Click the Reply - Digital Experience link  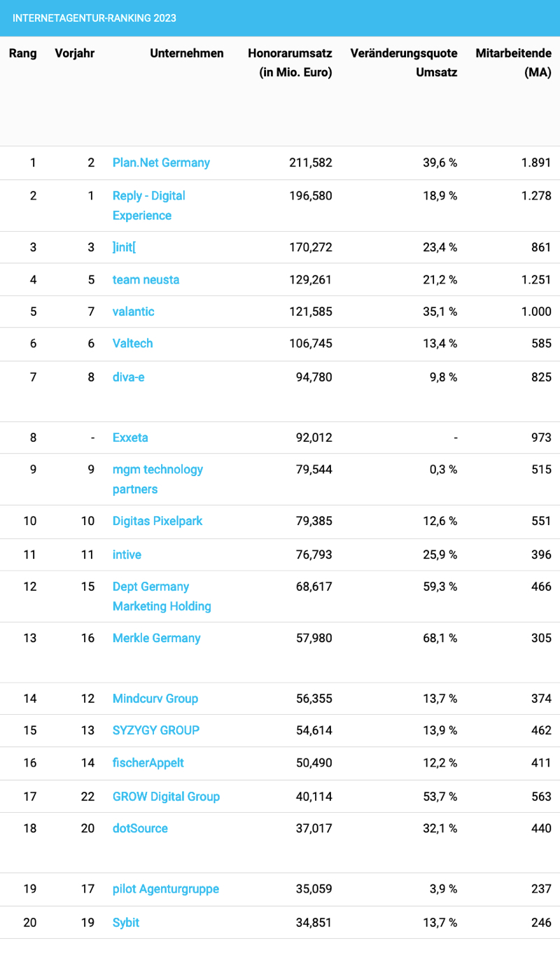point(148,196)
